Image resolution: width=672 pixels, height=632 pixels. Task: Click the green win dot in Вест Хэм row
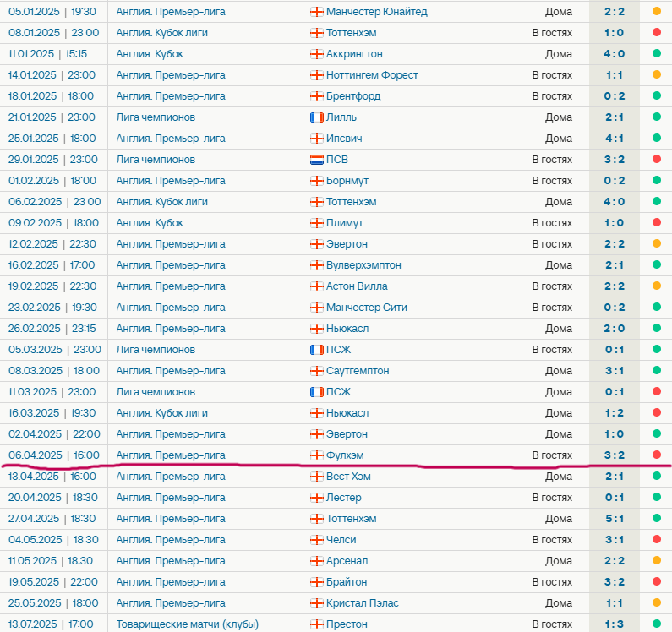tap(656, 477)
